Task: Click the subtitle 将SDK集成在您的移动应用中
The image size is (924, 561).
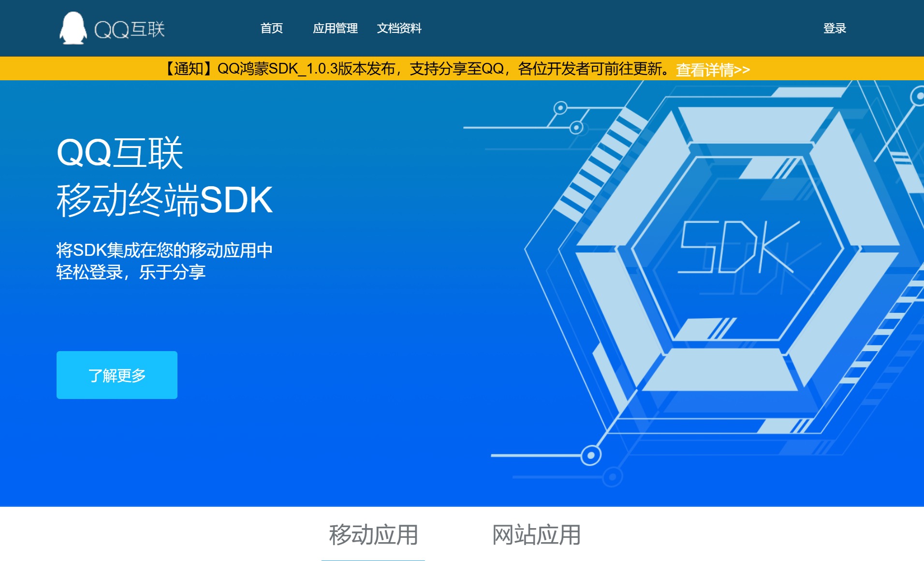Action: pos(164,250)
